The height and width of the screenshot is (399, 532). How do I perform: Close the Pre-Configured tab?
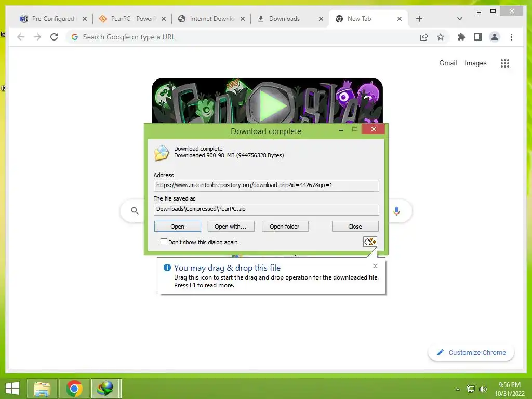click(85, 19)
